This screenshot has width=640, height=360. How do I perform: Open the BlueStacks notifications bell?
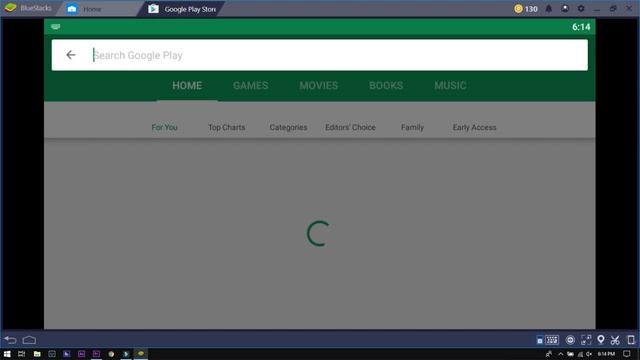tap(549, 9)
